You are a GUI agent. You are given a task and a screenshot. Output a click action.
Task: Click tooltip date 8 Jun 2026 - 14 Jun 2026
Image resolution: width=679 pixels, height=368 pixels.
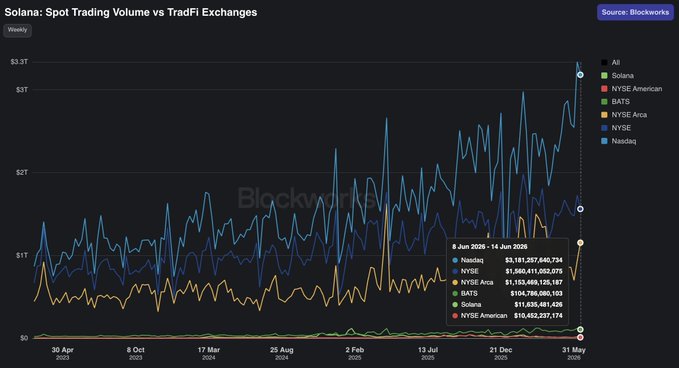pos(490,247)
